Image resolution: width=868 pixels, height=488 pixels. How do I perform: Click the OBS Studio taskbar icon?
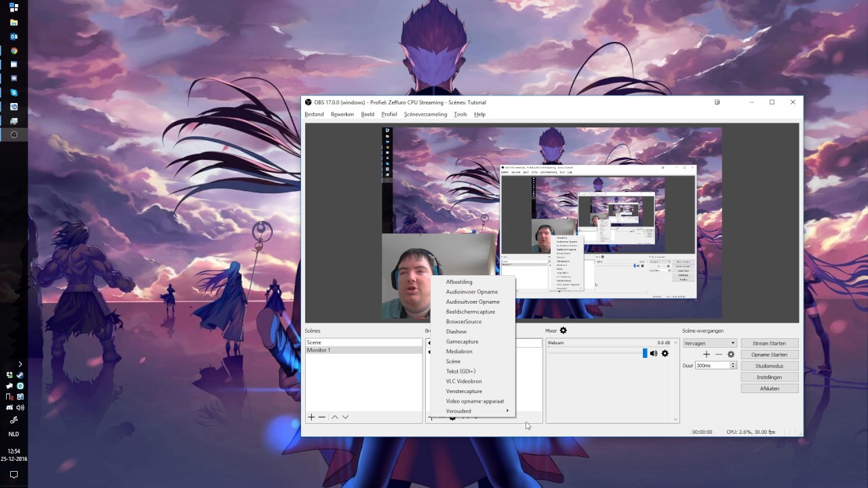point(14,134)
